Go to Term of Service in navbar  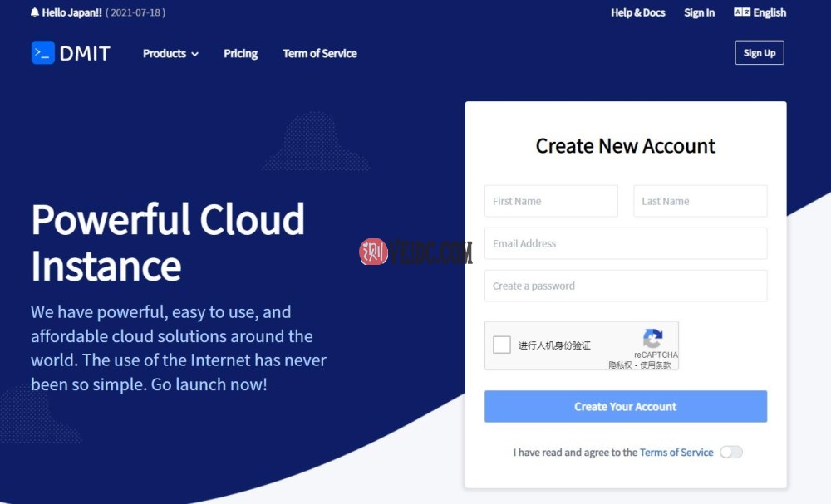click(x=319, y=53)
